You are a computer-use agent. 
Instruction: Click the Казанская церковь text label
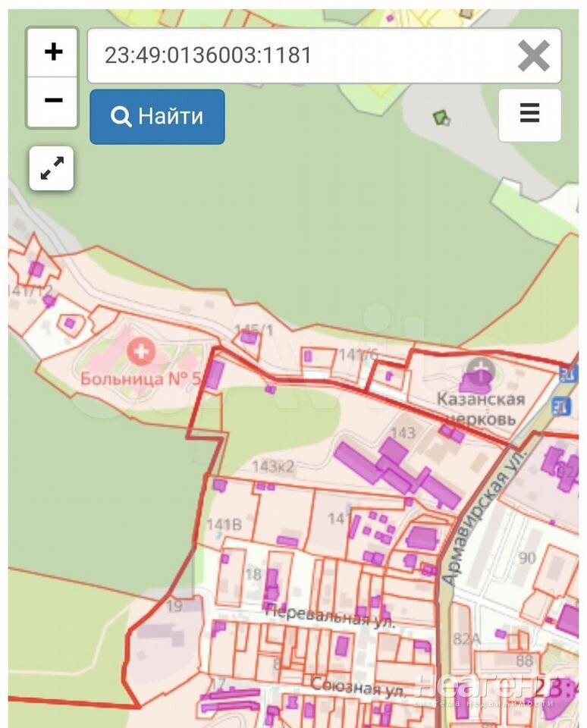[480, 408]
